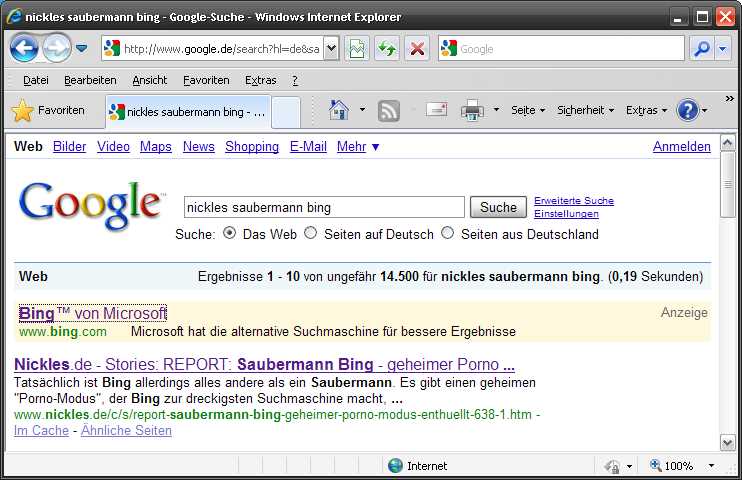The image size is (742, 480).
Task: Open the ? help menu
Action: tap(295, 80)
